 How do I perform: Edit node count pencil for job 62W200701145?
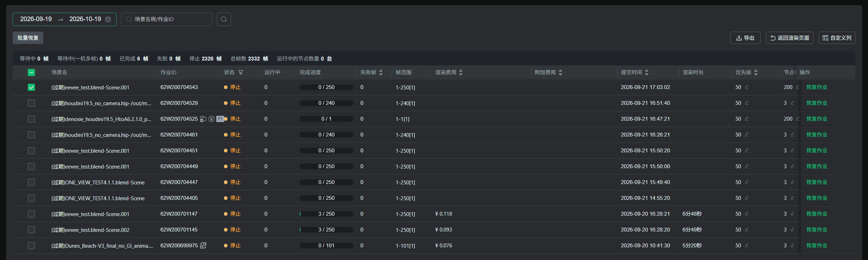click(792, 229)
